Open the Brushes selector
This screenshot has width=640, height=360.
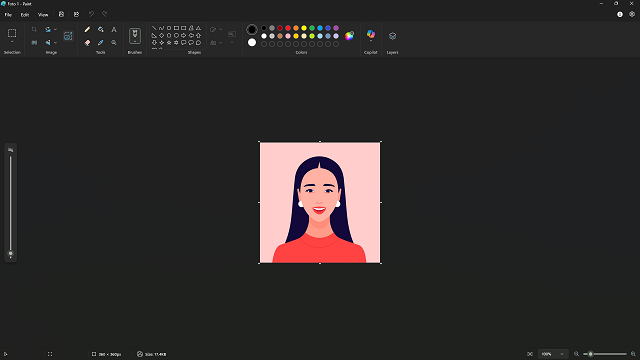(x=135, y=36)
